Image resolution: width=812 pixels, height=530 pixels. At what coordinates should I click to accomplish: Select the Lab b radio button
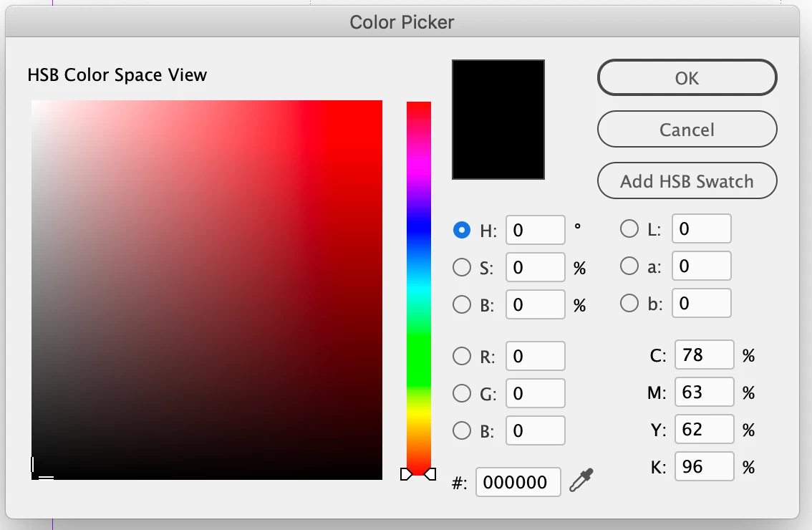(629, 303)
